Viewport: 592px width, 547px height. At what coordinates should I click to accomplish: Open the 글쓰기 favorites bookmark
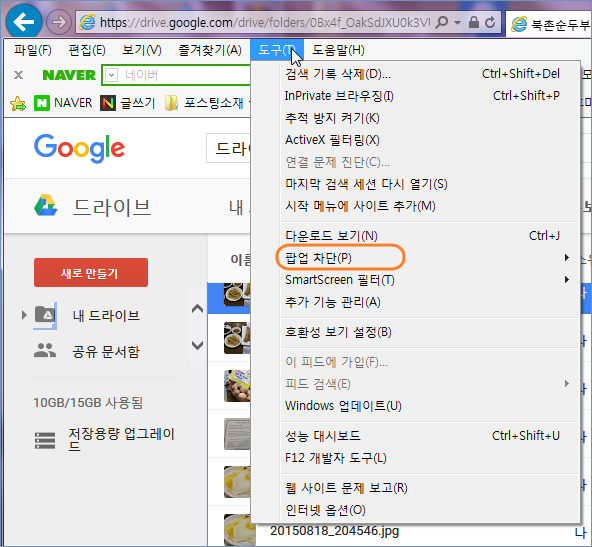point(128,103)
